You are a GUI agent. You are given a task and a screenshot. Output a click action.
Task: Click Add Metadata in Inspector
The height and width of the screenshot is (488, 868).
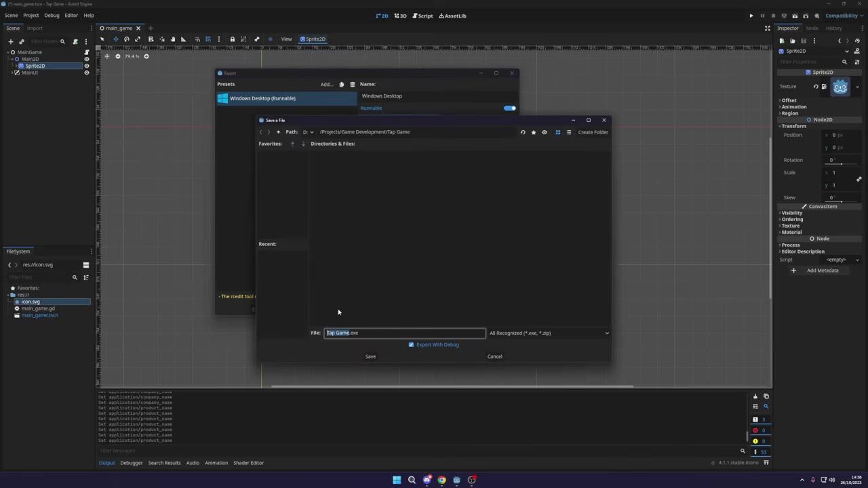click(816, 270)
